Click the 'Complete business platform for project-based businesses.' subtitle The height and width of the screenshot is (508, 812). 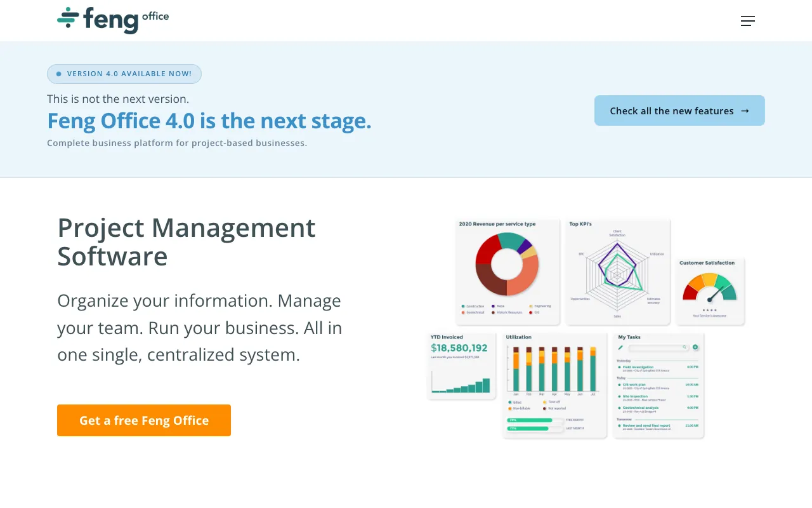tap(177, 143)
